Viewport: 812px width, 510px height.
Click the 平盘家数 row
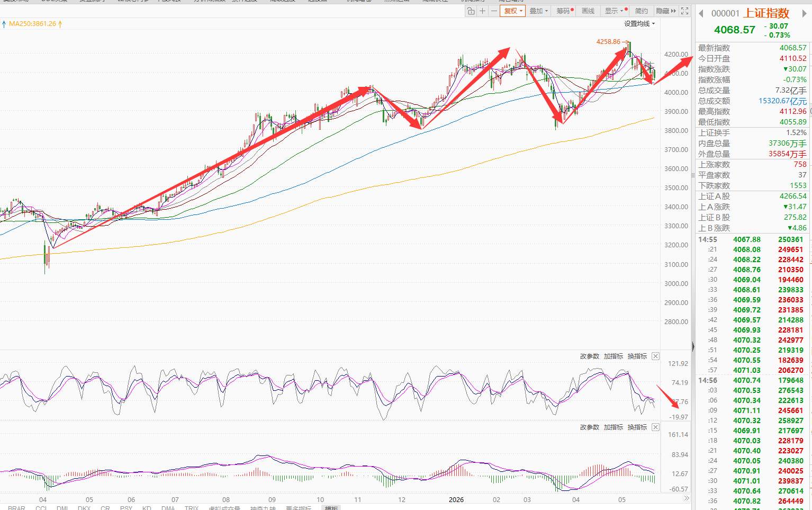tap(752, 175)
